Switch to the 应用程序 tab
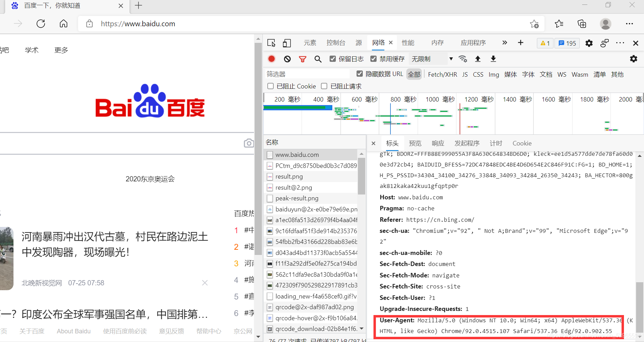The height and width of the screenshot is (342, 644). pyautogui.click(x=473, y=43)
